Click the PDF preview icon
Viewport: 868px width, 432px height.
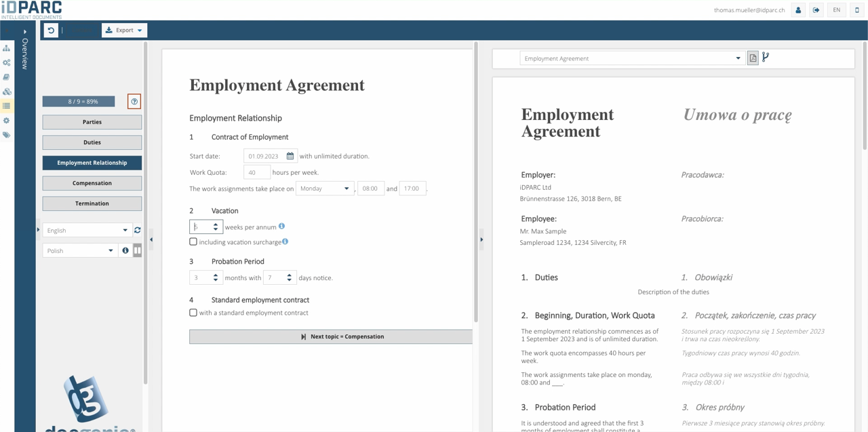click(753, 58)
